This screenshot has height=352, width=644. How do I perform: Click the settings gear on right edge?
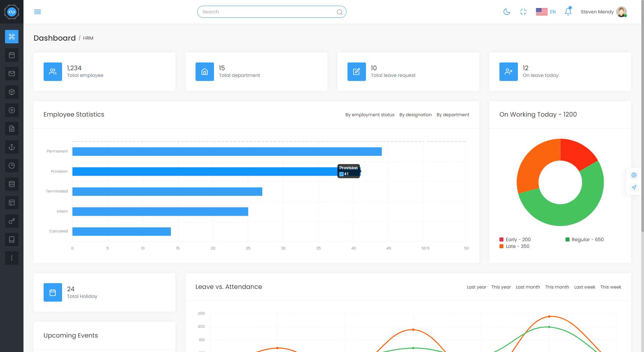tap(634, 175)
